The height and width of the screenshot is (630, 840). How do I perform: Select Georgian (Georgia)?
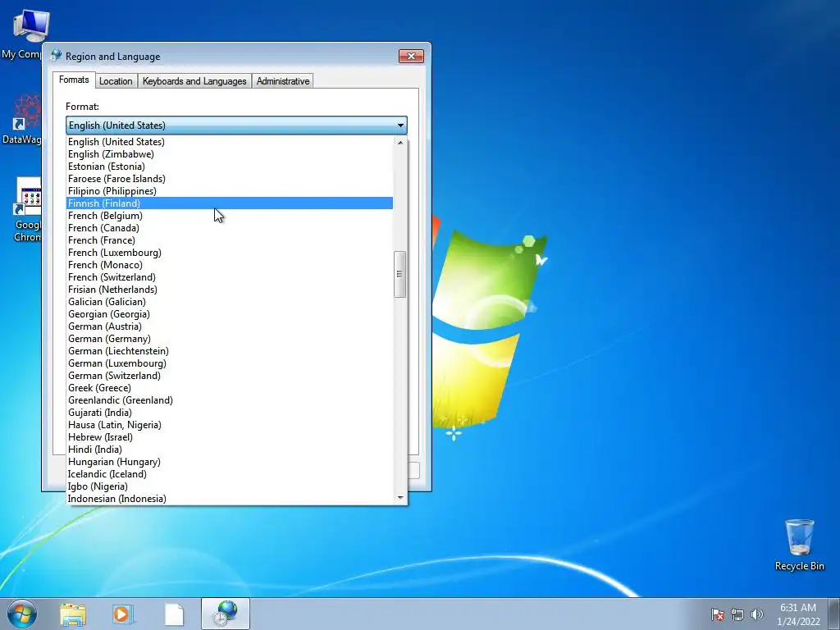click(230, 314)
